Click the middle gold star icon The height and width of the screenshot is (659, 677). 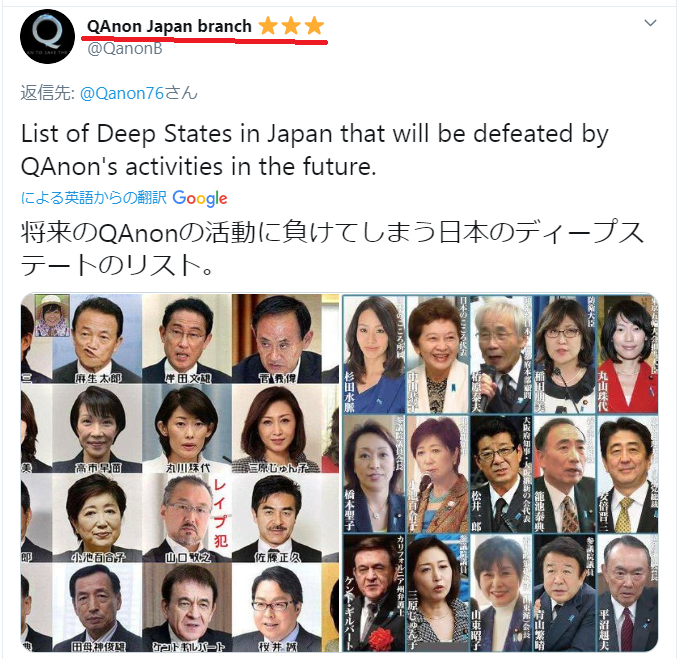(x=291, y=26)
